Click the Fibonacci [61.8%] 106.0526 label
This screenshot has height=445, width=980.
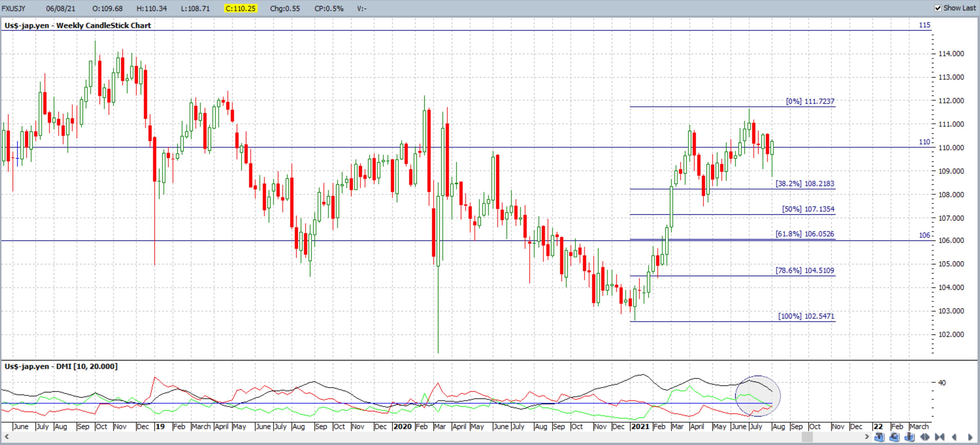point(805,234)
